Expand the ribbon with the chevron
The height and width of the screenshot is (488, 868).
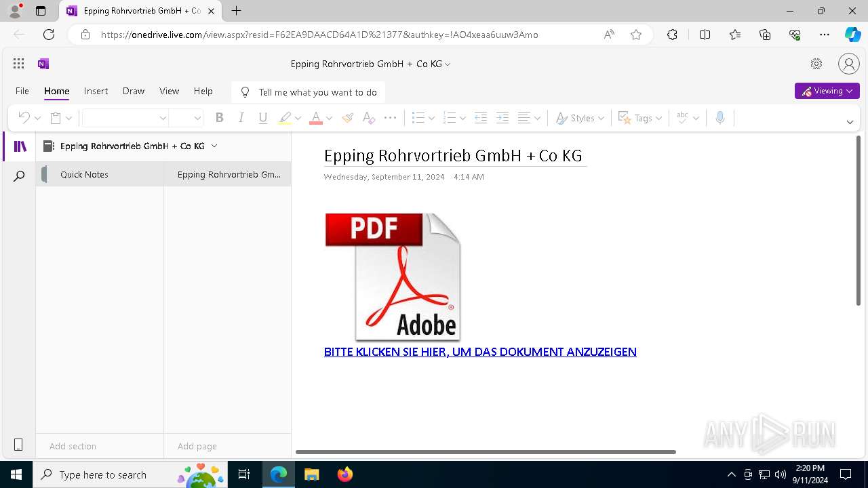(x=850, y=122)
